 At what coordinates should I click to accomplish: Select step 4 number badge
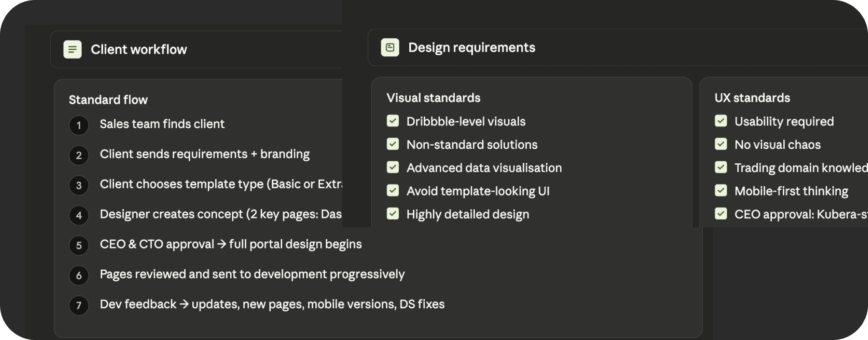79,215
